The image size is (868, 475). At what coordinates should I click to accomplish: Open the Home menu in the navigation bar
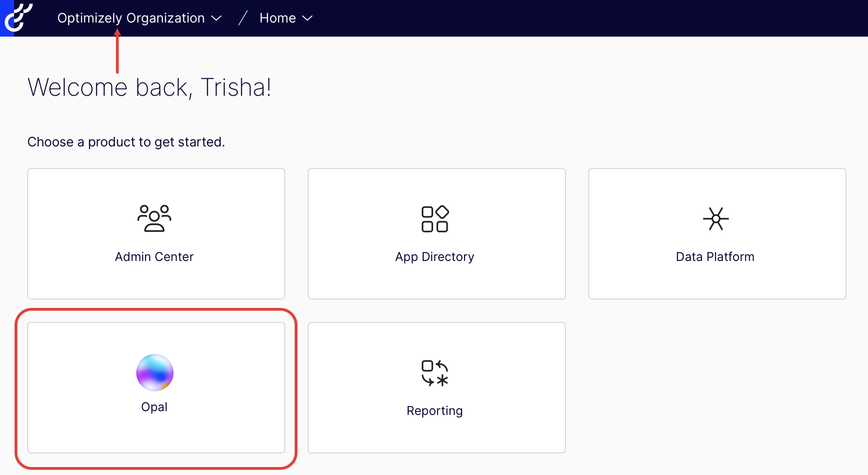click(285, 18)
